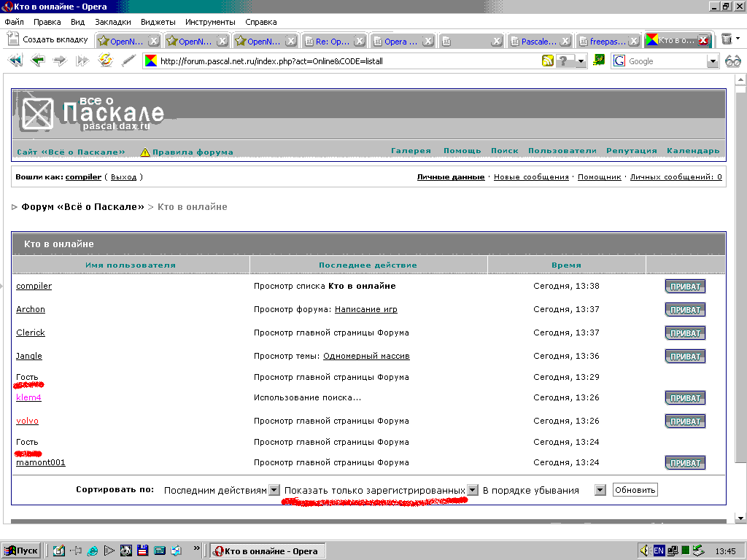This screenshot has width=747, height=560.
Task: Click the rewind button in navigation toolbar
Action: (15, 61)
